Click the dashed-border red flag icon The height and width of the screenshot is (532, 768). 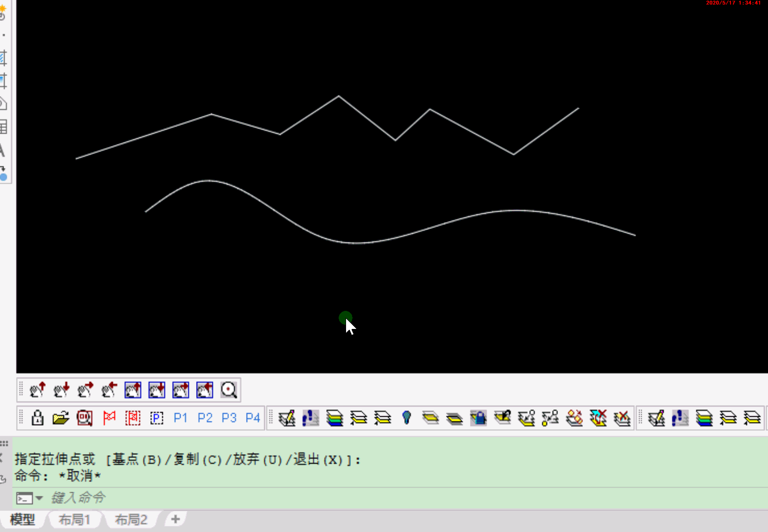pyautogui.click(x=133, y=418)
